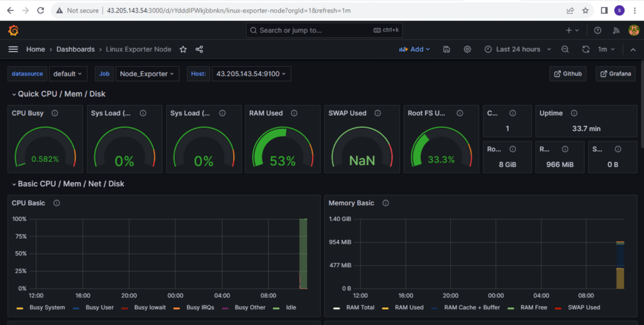This screenshot has height=325, width=644.
Task: Refresh the dashboard now
Action: 586,49
